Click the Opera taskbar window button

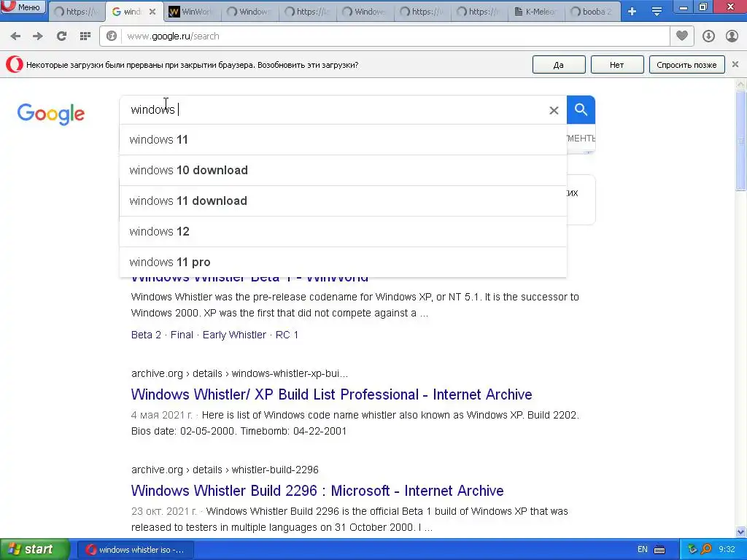click(135, 550)
